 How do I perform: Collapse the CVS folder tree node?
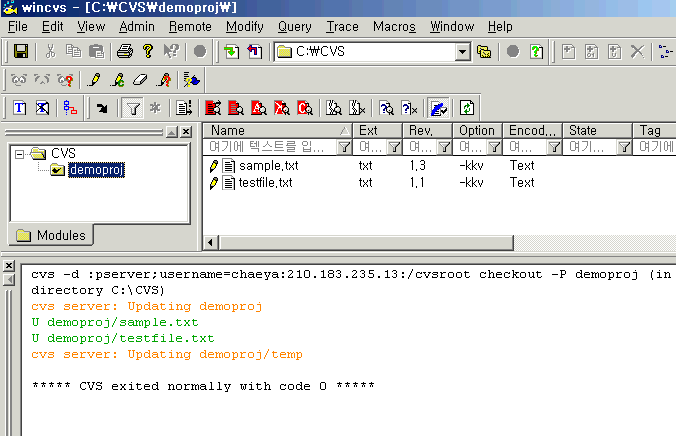[x=19, y=154]
